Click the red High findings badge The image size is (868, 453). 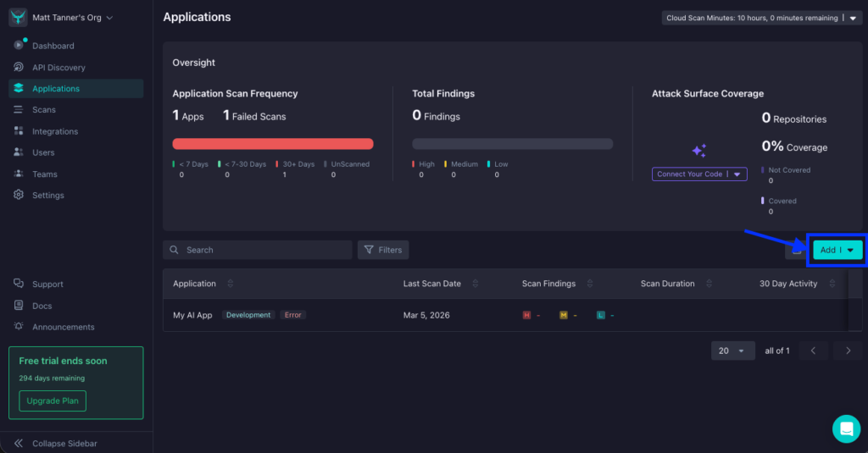[x=526, y=315]
